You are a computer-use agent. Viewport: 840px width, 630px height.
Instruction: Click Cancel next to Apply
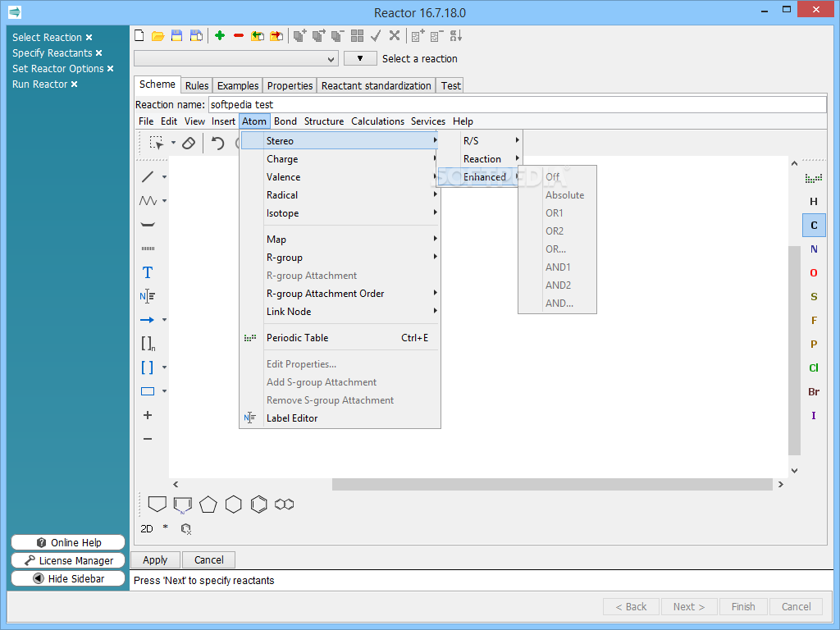[209, 559]
